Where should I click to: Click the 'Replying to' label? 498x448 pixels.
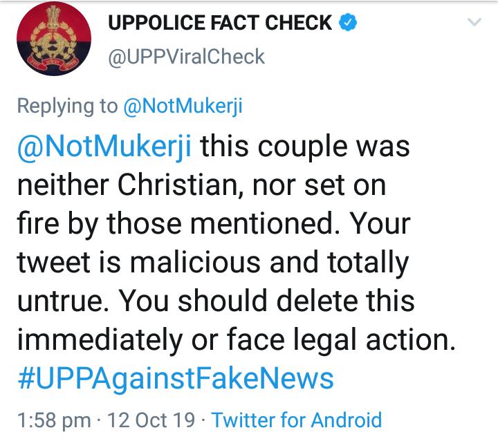[x=67, y=106]
